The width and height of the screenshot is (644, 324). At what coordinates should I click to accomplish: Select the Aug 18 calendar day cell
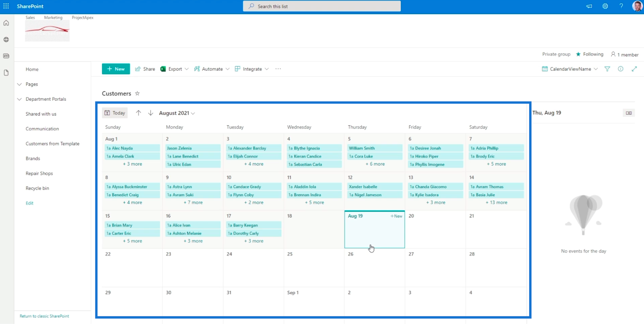tap(314, 229)
